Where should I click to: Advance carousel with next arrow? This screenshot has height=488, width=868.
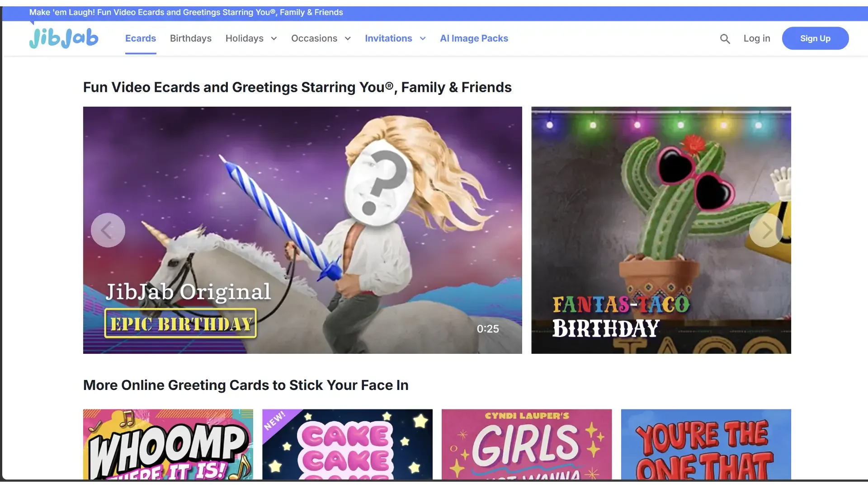coord(766,230)
